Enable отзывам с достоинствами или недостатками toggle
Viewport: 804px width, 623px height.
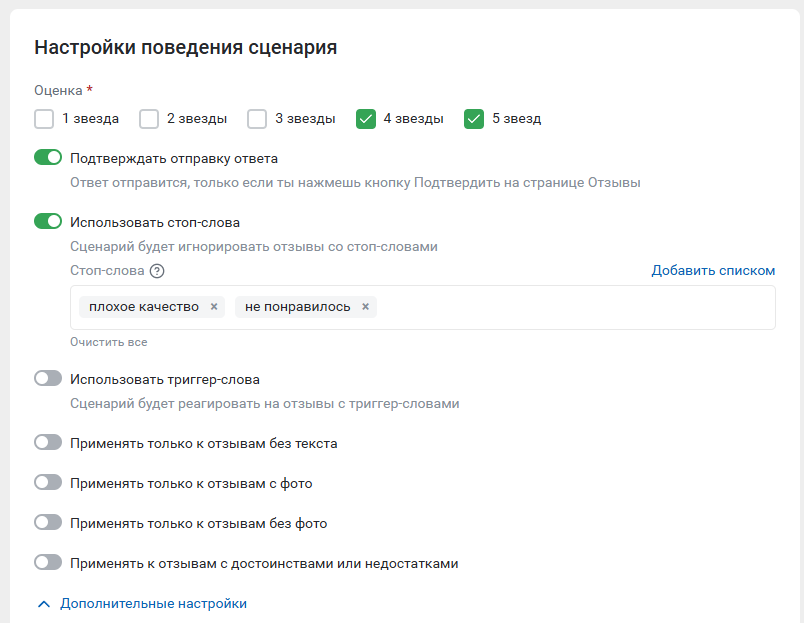click(48, 563)
